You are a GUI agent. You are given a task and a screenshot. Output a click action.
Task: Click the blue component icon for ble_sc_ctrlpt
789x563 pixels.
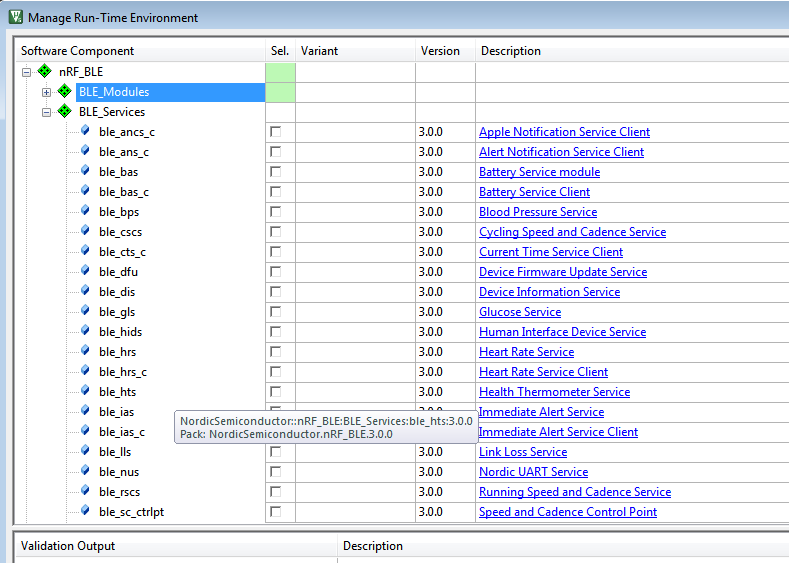(85, 511)
